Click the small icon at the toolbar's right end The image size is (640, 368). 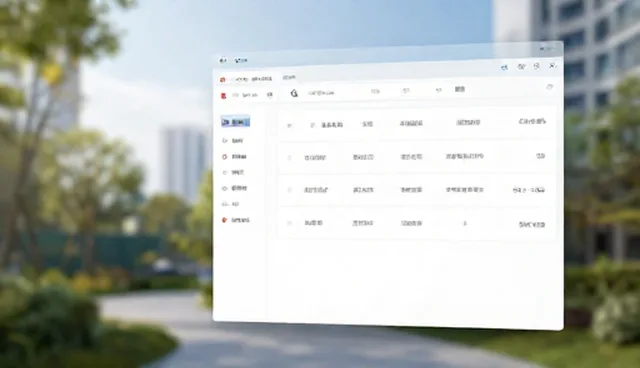(549, 87)
